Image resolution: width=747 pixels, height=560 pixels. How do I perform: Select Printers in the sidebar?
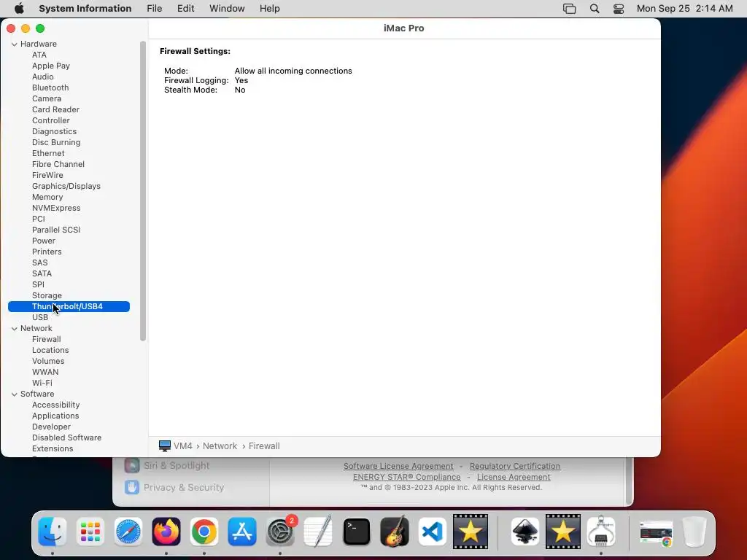tap(47, 252)
